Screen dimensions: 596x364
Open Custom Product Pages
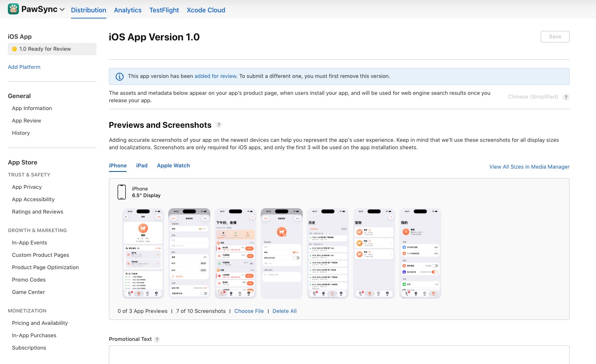[x=40, y=255]
